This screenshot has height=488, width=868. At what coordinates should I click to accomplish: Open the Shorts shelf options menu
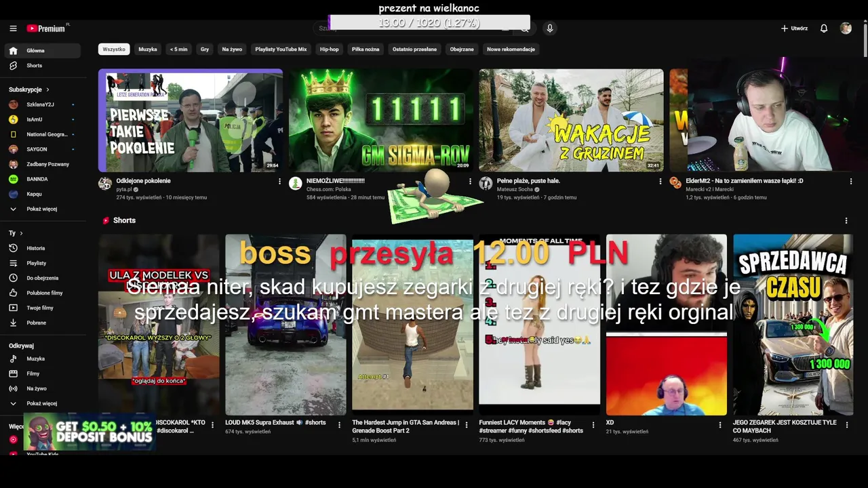point(846,220)
